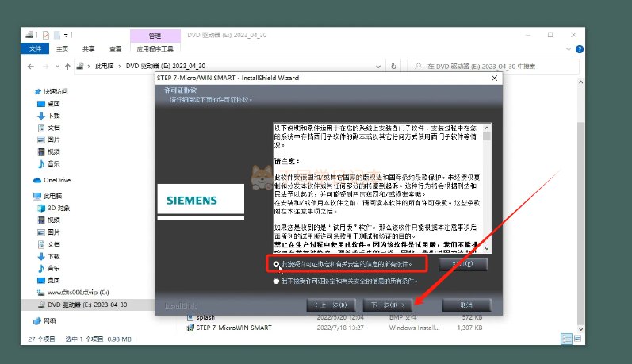Expand the Explorer ribbon chevron

569,49
